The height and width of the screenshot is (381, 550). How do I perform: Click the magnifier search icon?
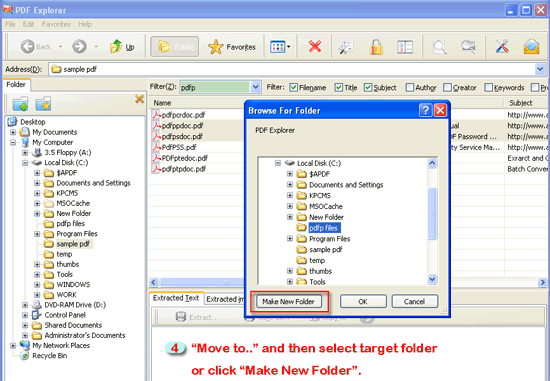point(440,47)
